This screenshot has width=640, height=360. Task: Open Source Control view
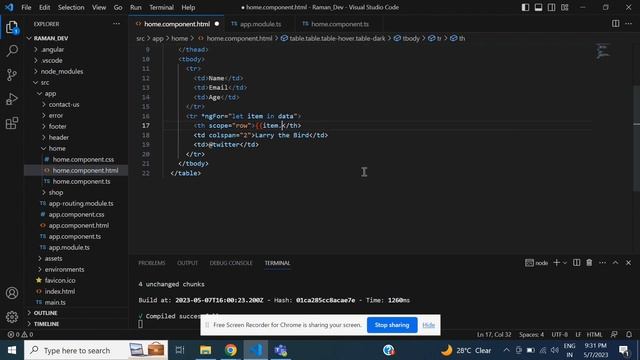[12, 75]
